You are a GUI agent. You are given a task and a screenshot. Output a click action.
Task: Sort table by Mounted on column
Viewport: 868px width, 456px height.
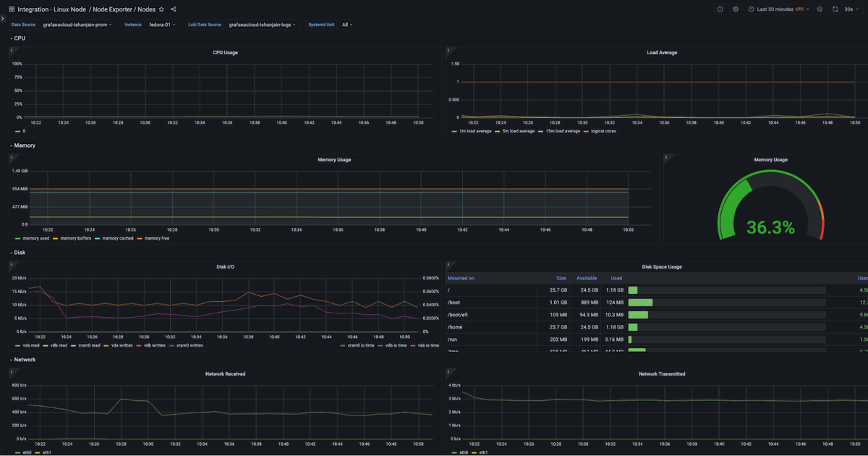pyautogui.click(x=461, y=278)
